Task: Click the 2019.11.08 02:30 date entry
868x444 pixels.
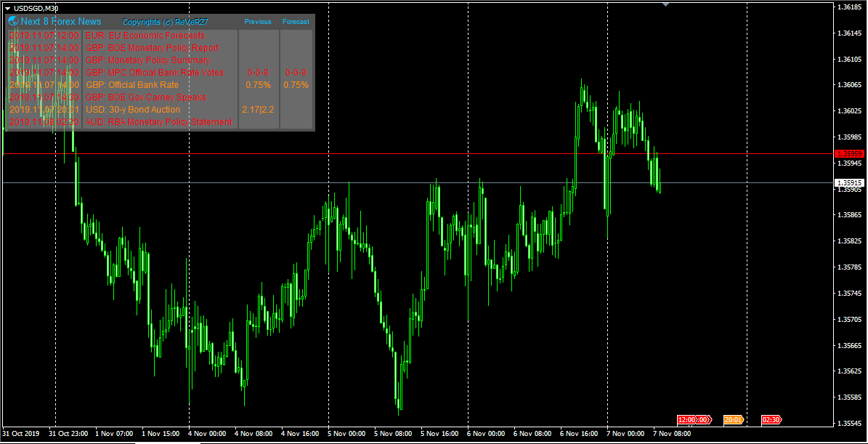Action: [x=44, y=122]
